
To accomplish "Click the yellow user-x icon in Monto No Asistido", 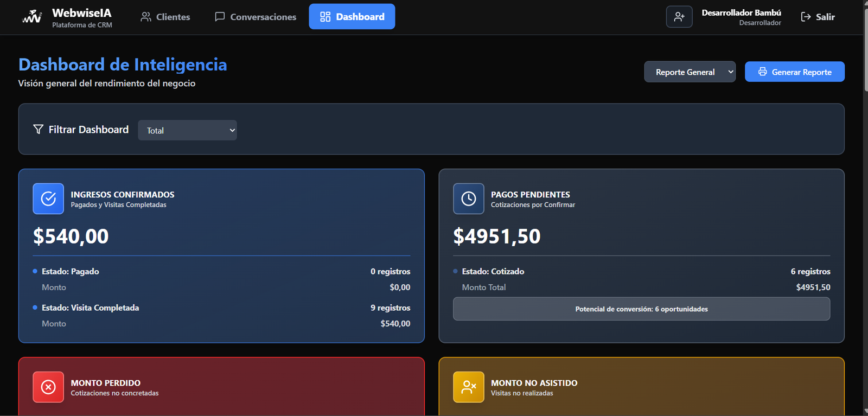I will [469, 387].
